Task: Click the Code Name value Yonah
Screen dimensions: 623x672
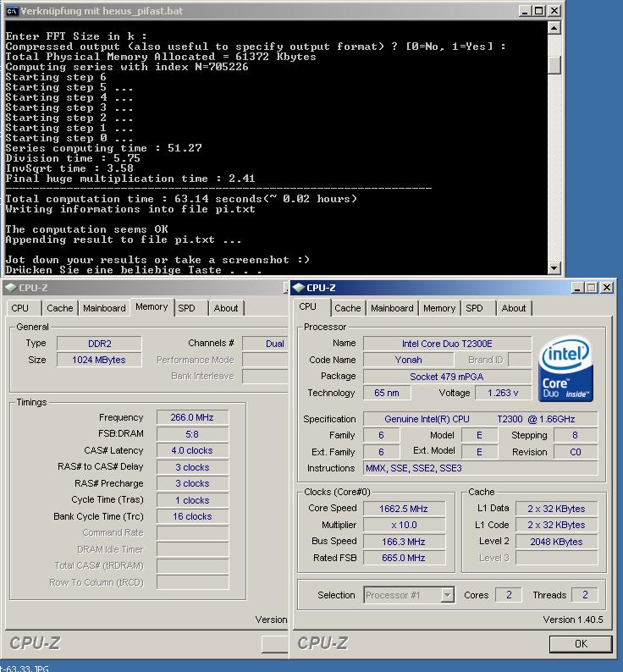Action: (408, 360)
